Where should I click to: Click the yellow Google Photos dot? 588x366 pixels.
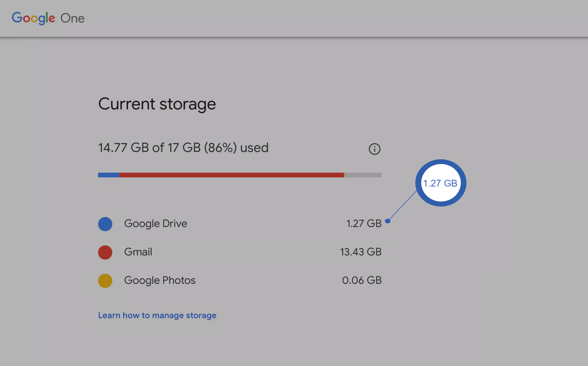pos(105,281)
